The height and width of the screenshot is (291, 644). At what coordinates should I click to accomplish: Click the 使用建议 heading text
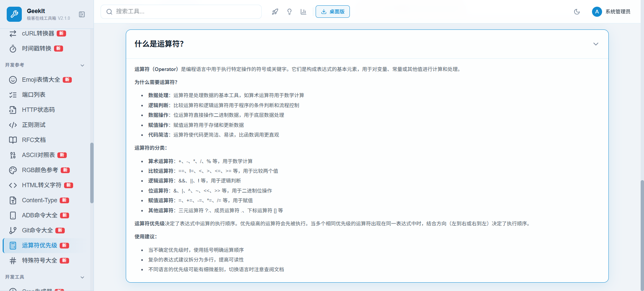[146, 236]
